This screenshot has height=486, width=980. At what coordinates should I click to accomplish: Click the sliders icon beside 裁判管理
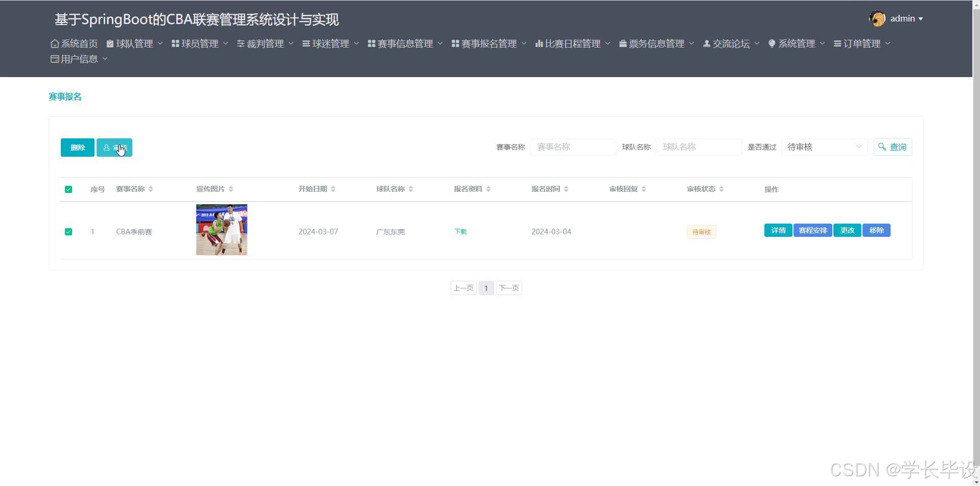[x=241, y=44]
